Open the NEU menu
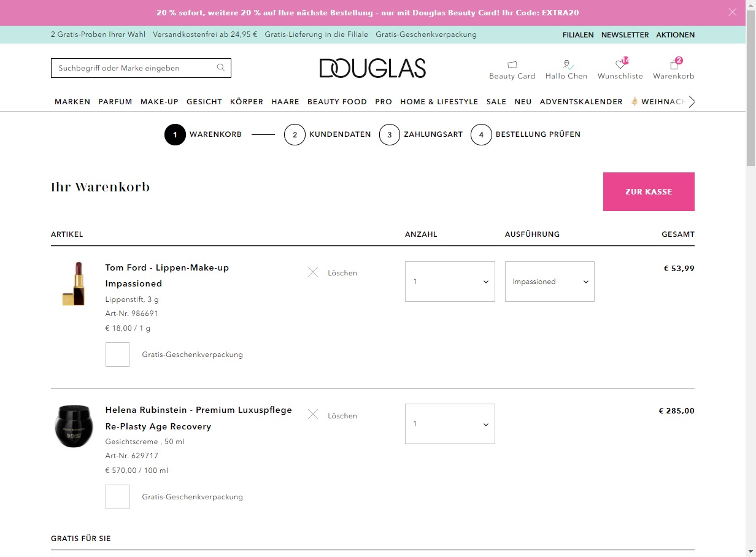Image resolution: width=756 pixels, height=557 pixels. (x=523, y=102)
